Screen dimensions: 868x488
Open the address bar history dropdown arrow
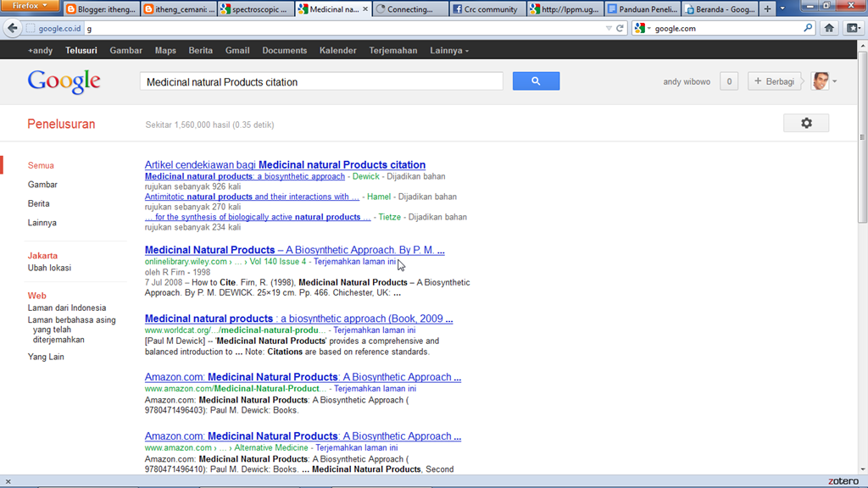coord(609,28)
